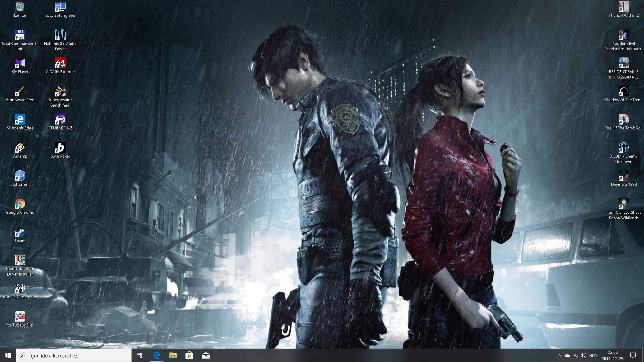Open Mail app from the taskbar

pos(206,355)
